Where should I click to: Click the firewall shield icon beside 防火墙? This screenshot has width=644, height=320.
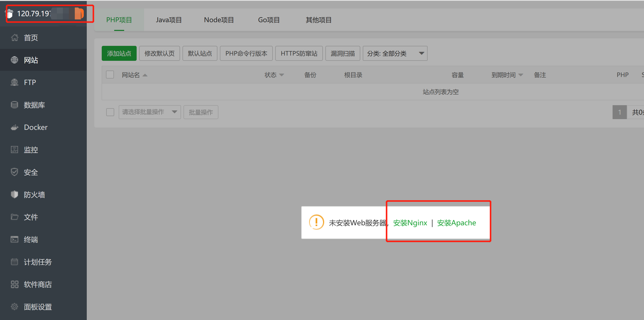click(x=14, y=194)
